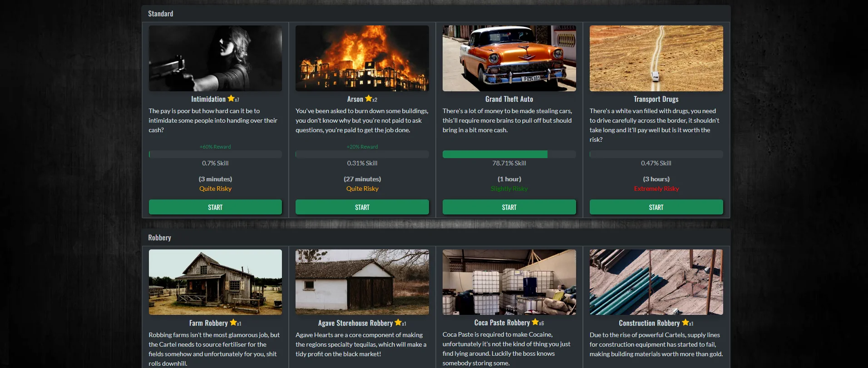This screenshot has width=868, height=368.
Task: Click the Construction Robbery pipes image
Action: [656, 282]
